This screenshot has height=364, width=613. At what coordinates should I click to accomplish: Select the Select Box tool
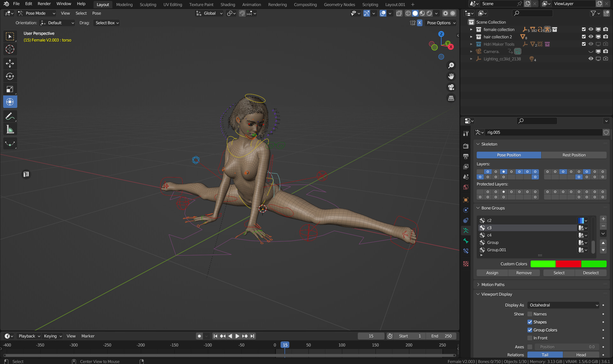(10, 37)
